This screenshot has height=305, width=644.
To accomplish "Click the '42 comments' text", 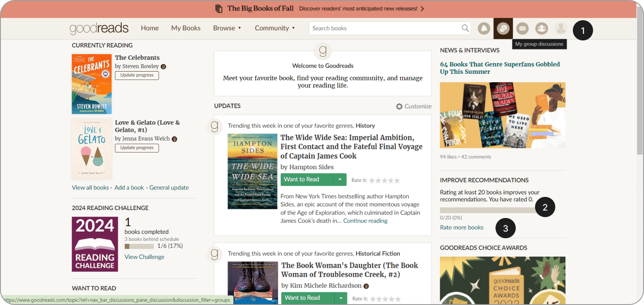I will [x=476, y=157].
